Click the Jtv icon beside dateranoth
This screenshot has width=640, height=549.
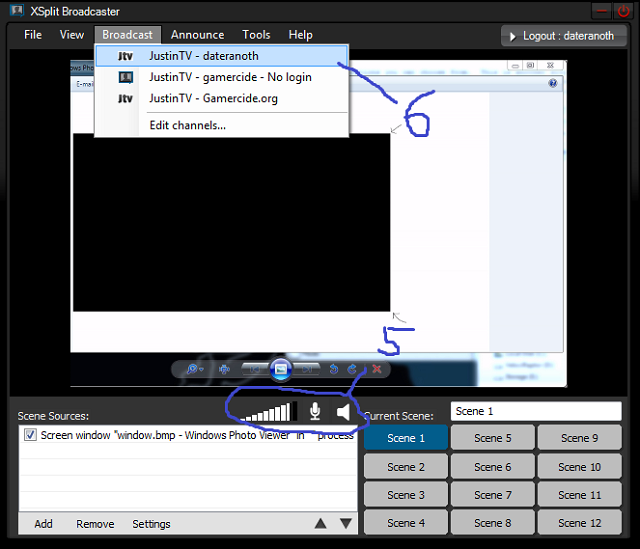coord(125,56)
